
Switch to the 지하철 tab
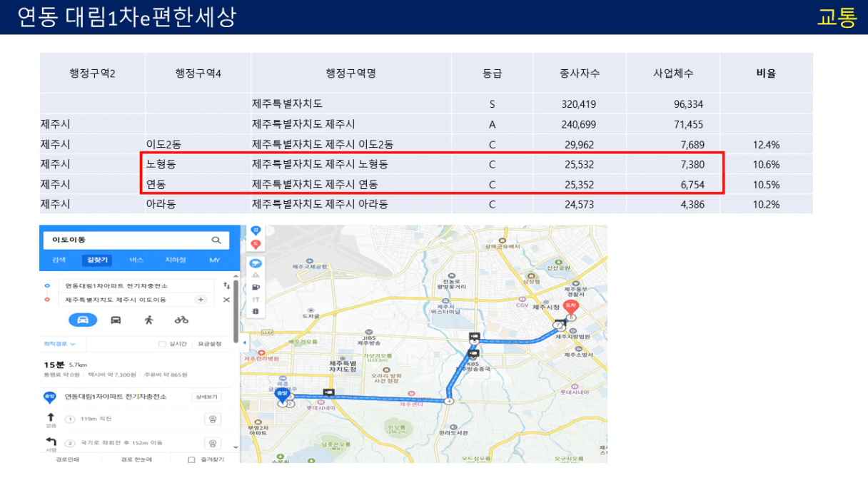tap(175, 260)
